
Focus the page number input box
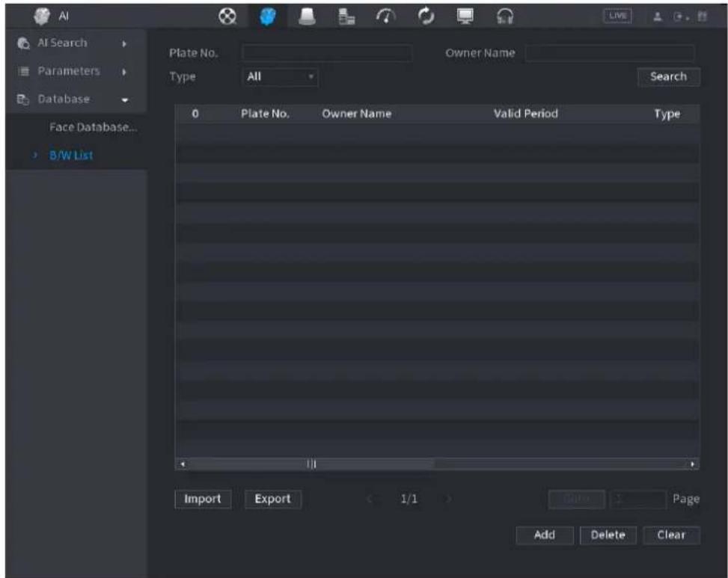click(637, 499)
